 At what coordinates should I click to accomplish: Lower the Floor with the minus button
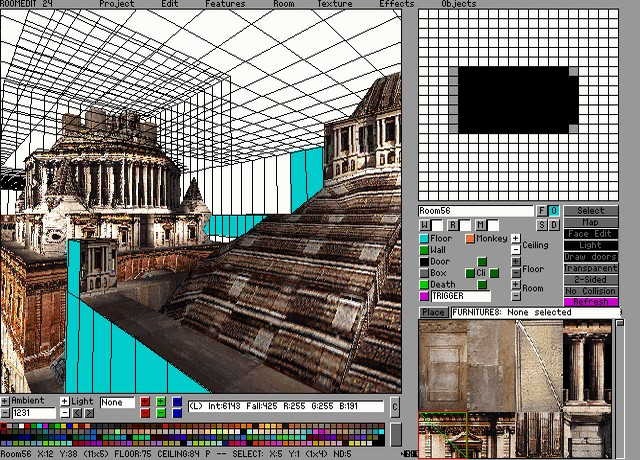(515, 273)
